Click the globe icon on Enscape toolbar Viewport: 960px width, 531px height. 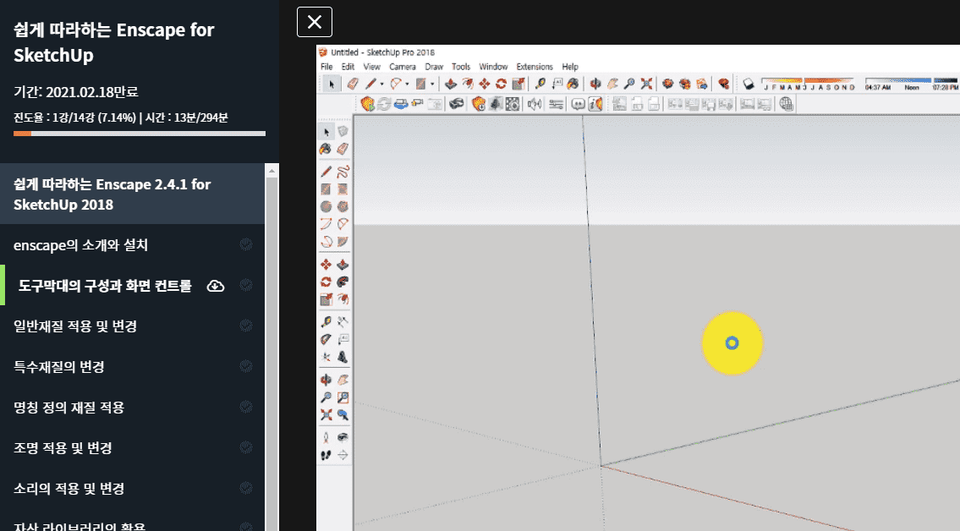tap(786, 104)
